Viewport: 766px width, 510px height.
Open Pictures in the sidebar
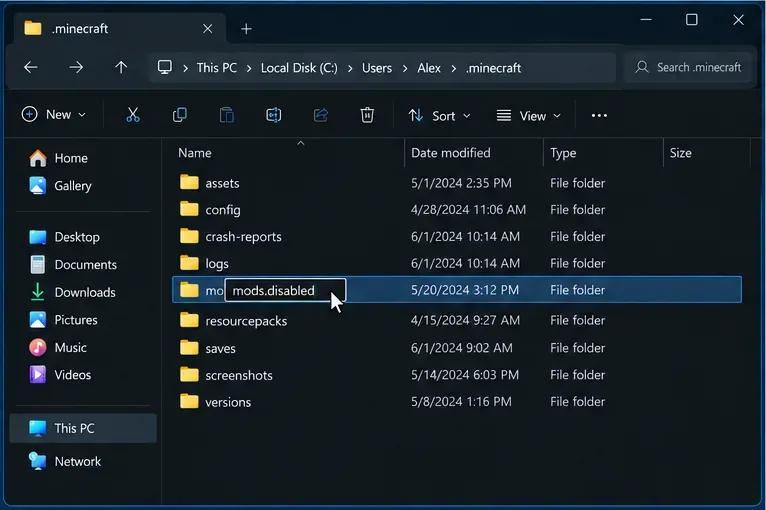[63, 319]
